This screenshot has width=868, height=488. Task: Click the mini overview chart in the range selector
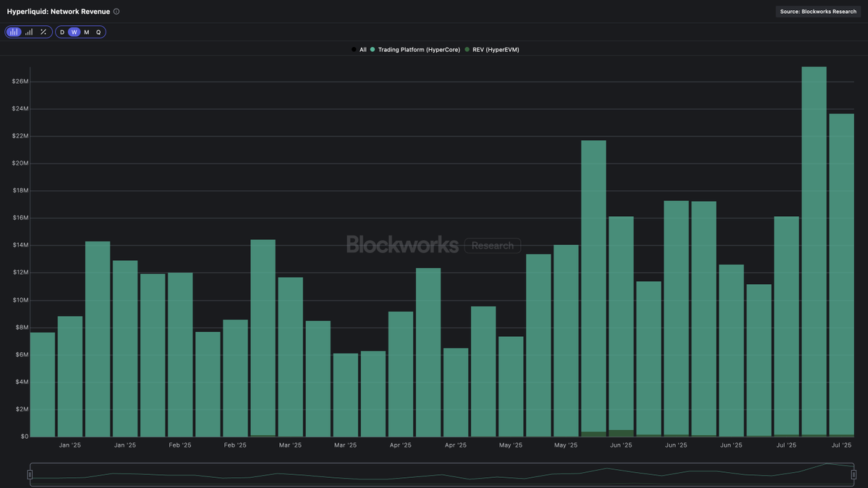click(442, 474)
